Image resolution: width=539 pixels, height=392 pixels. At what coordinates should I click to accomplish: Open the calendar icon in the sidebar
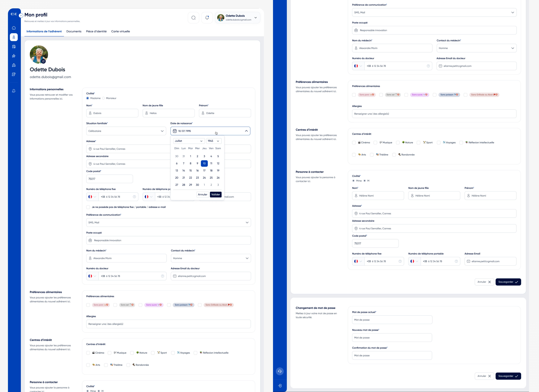(14, 47)
